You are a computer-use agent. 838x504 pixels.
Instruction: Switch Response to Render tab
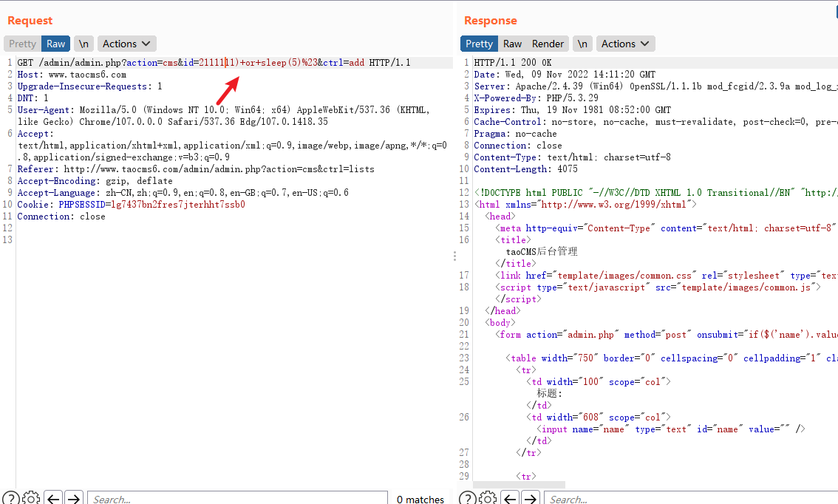coord(548,44)
